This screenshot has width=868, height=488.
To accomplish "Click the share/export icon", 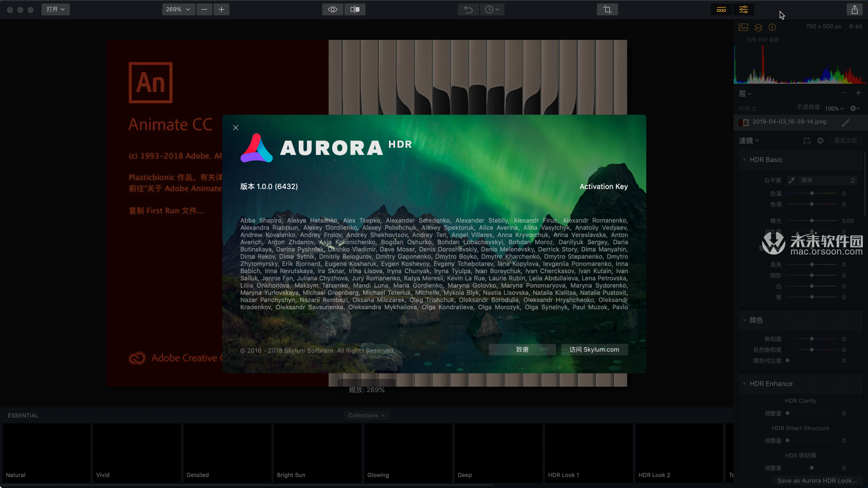I will coord(855,9).
